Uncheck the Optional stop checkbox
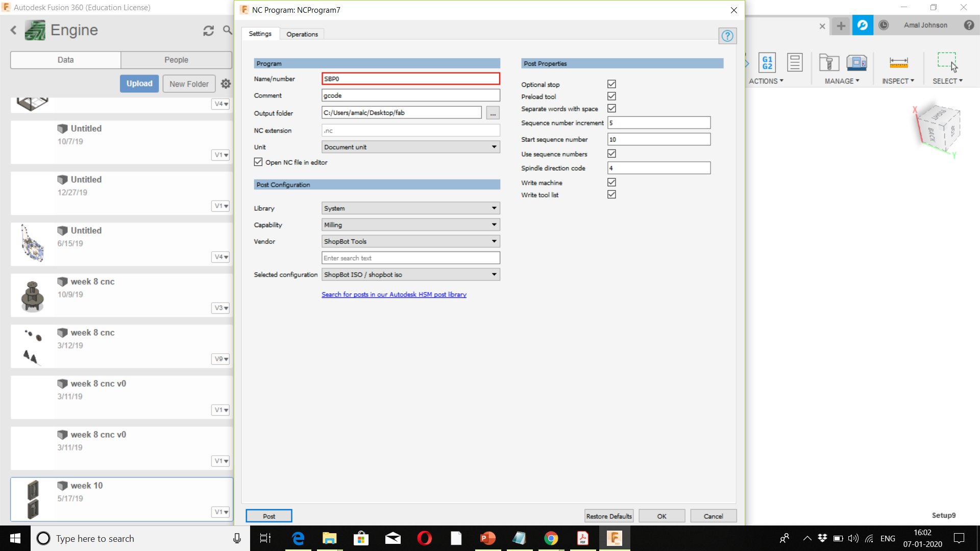This screenshot has width=980, height=551. [611, 84]
